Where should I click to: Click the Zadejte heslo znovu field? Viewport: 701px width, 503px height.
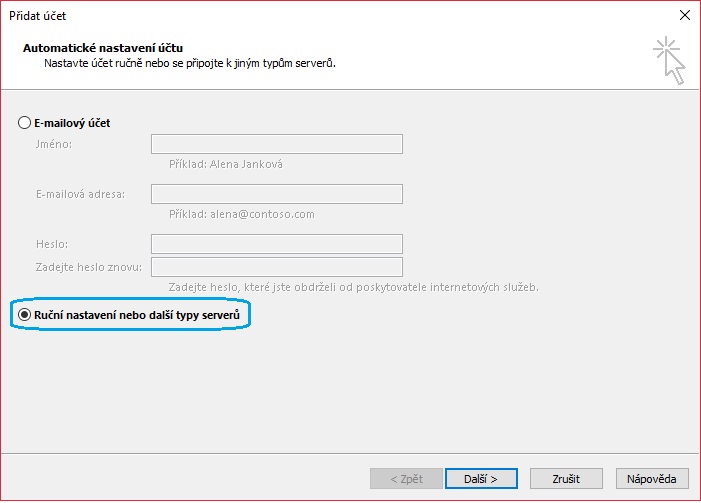pos(276,267)
